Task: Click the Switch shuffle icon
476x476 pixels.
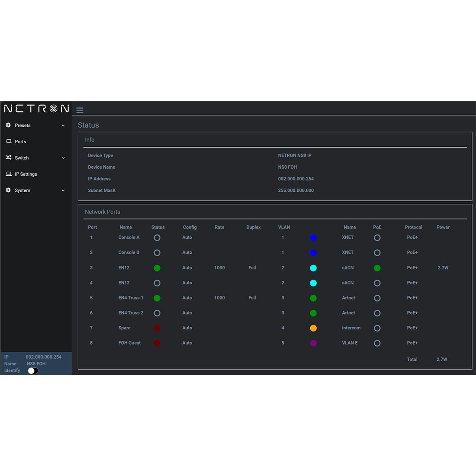Action: (9, 158)
